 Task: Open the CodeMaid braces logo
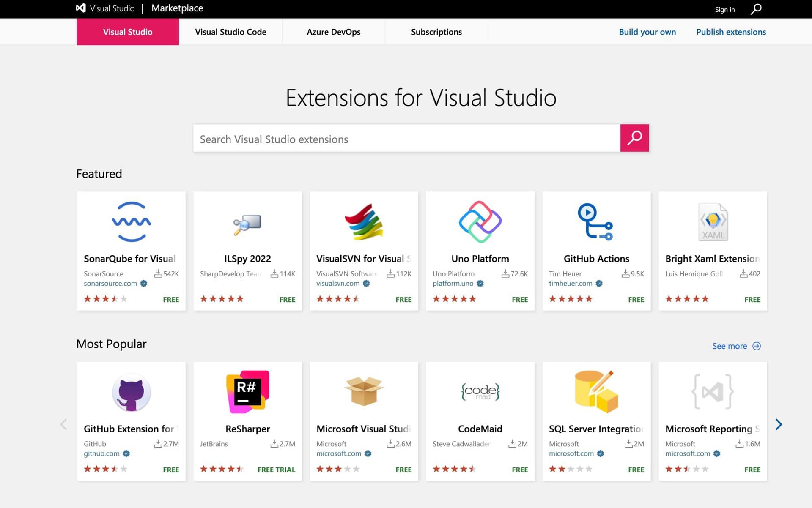480,392
